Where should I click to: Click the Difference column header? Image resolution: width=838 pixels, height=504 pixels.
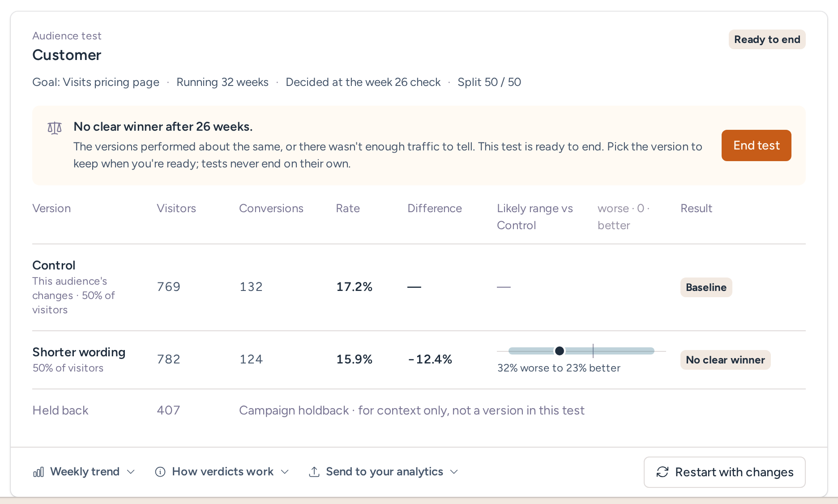(x=435, y=208)
